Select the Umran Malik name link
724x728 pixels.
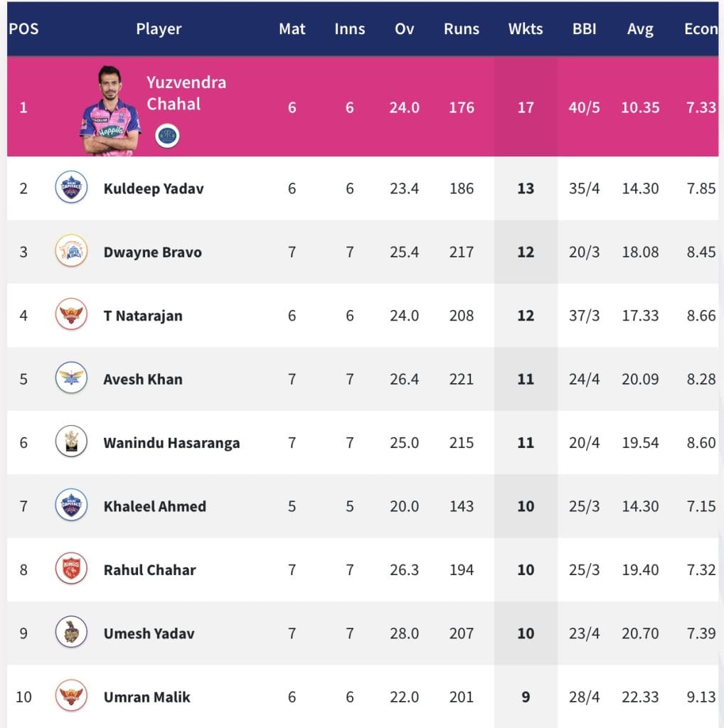point(147,697)
